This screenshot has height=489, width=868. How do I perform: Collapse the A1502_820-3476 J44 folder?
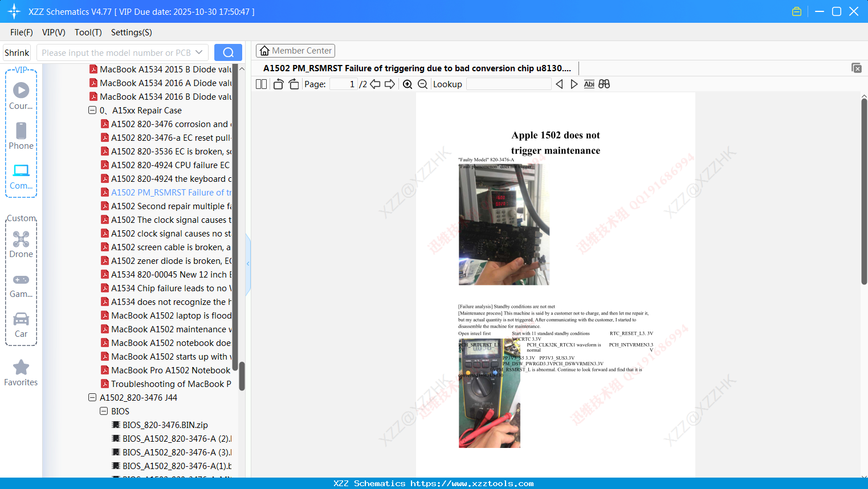(92, 398)
